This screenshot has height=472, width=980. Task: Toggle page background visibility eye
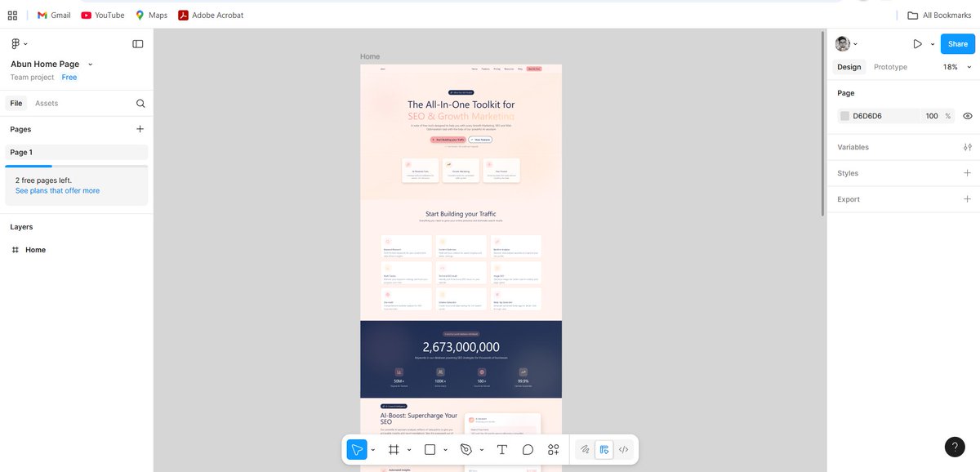[968, 116]
